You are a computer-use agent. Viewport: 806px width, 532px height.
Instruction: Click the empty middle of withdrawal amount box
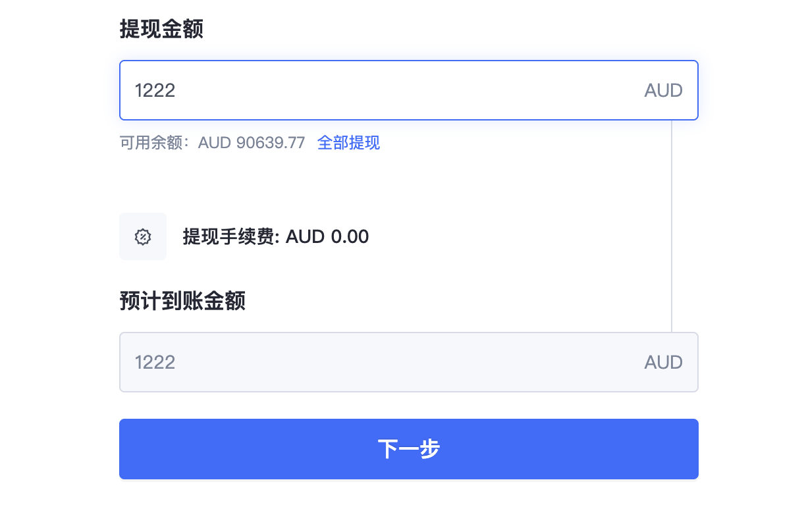tap(409, 90)
